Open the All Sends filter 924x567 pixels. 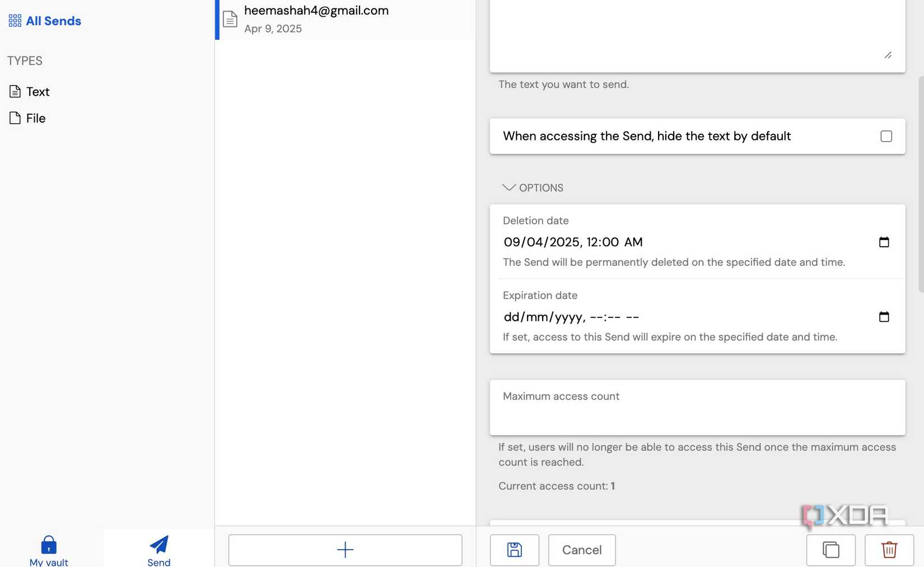click(45, 21)
